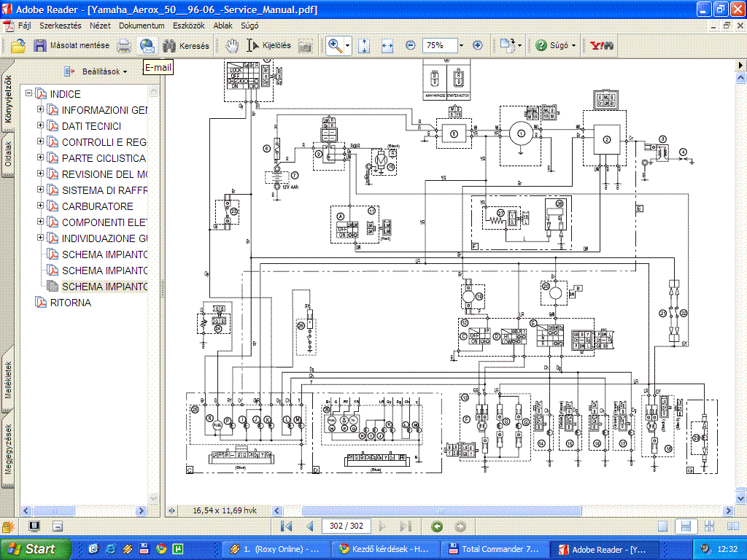The width and height of the screenshot is (747, 560).
Task: Open the zoom percentage dropdown
Action: pos(461,45)
